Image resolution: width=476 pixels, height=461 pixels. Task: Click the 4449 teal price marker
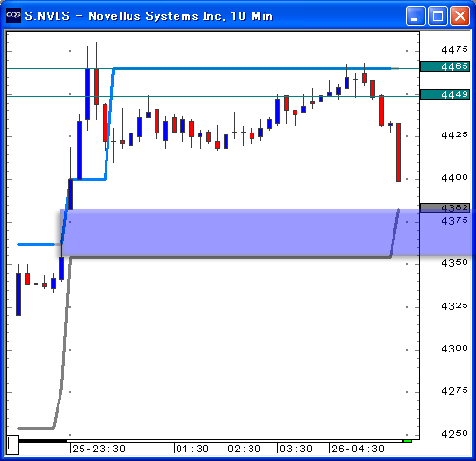click(x=445, y=94)
